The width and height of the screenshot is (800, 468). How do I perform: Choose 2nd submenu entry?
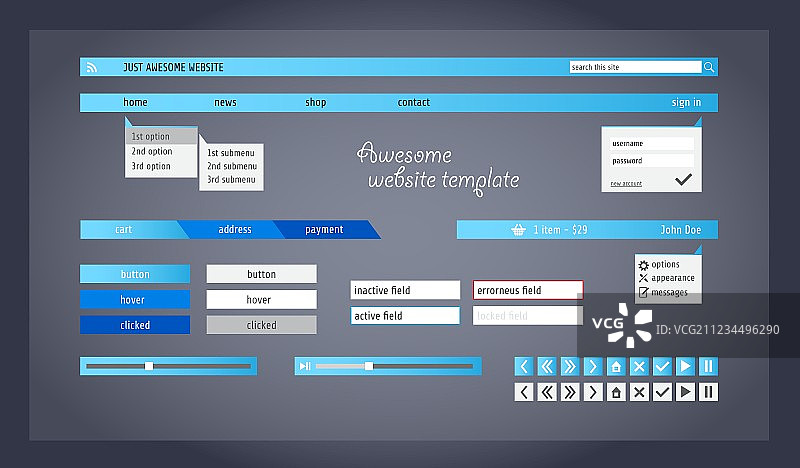[x=232, y=166]
